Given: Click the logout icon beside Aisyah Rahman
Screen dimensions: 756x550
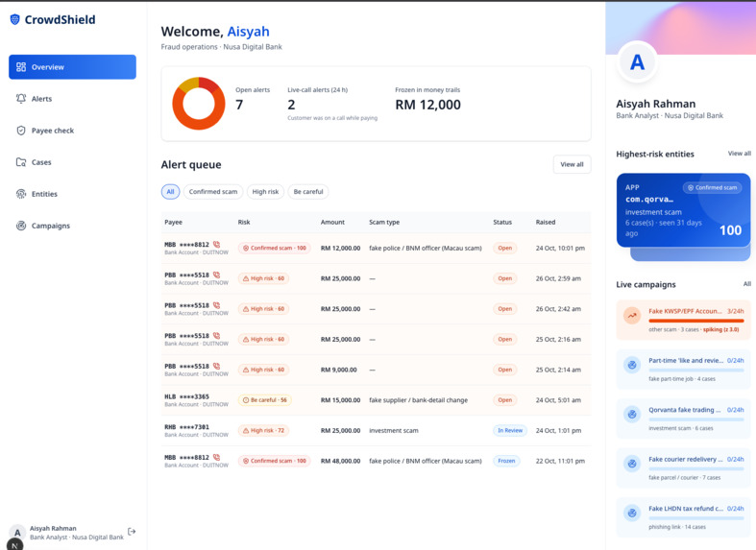Looking at the screenshot, I should [132, 531].
